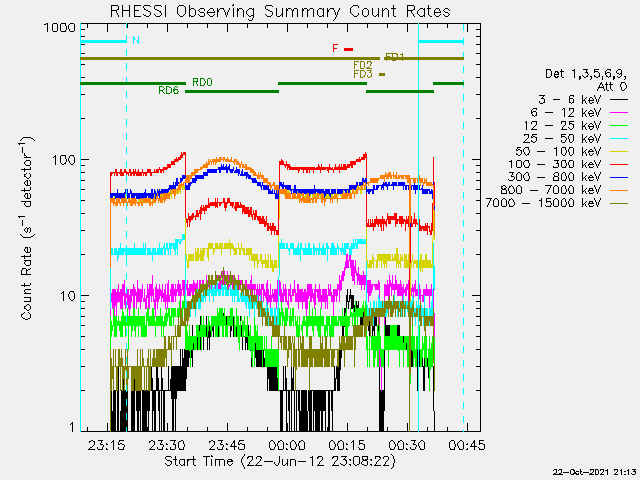
Task: Click the Att 0 attenuator label
Action: [x=612, y=87]
